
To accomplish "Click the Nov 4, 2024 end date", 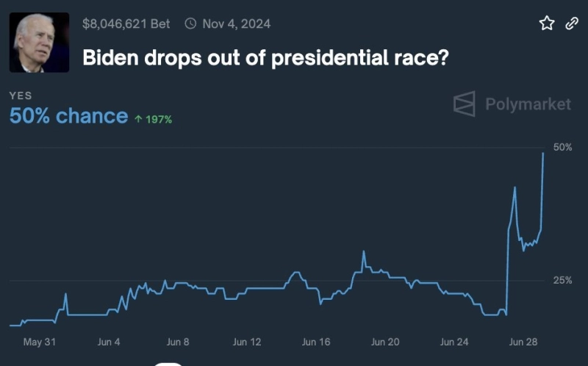I will (x=237, y=24).
